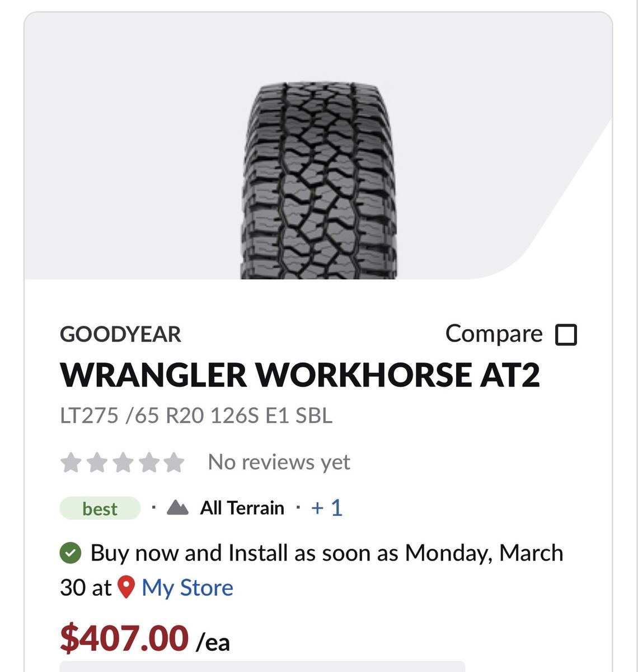Image resolution: width=638 pixels, height=672 pixels.
Task: Click the fourth rating star
Action: click(148, 463)
